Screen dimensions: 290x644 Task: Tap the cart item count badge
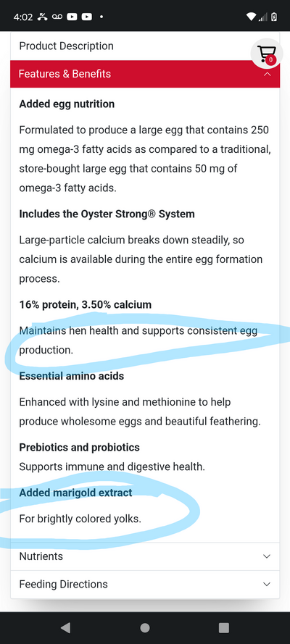tap(270, 60)
